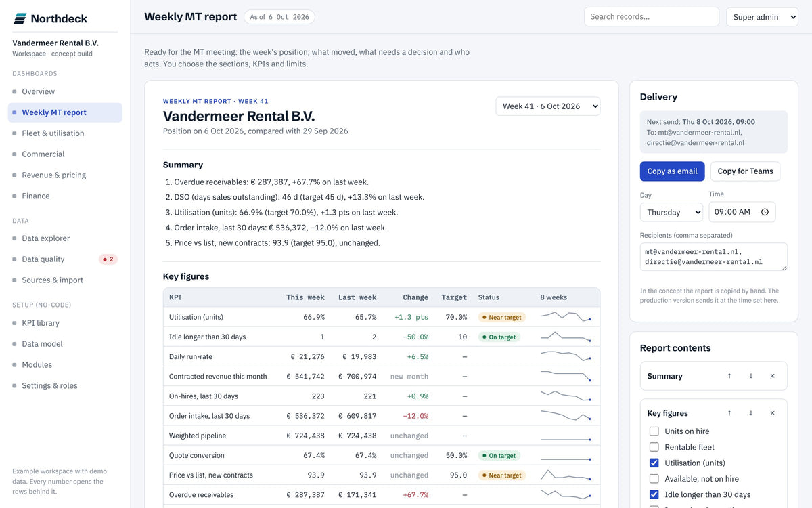812x508 pixels.
Task: Move the Key figures section down
Action: [x=751, y=413]
